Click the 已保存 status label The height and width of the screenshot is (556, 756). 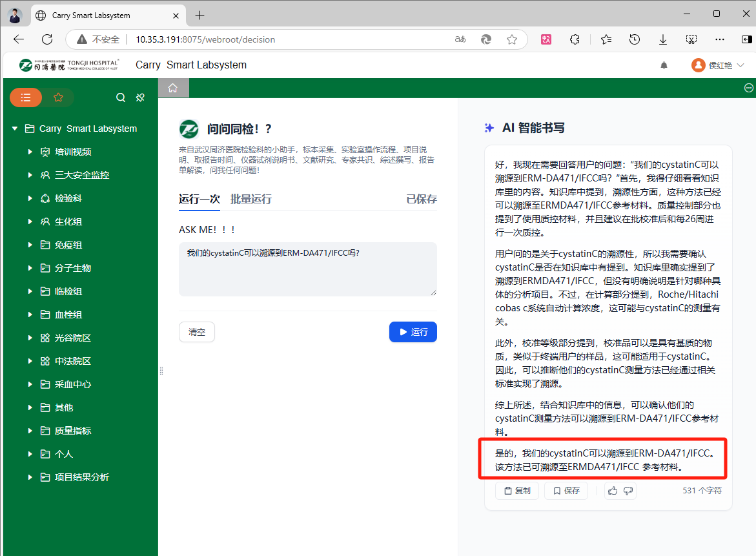tap(422, 199)
